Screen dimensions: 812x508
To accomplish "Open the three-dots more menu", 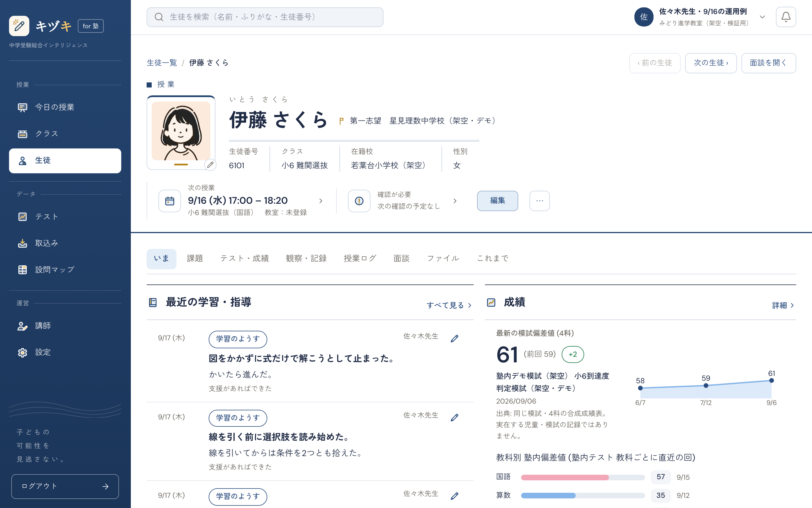I will (540, 201).
